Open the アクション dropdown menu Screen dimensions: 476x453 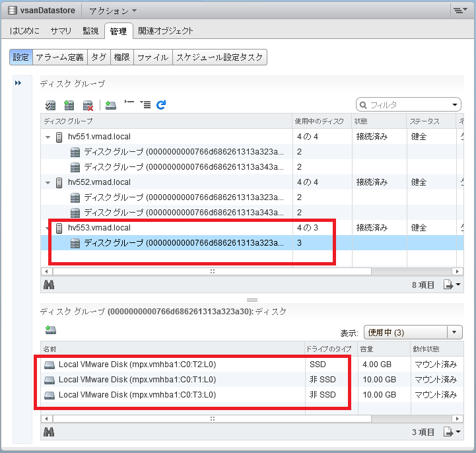[113, 11]
